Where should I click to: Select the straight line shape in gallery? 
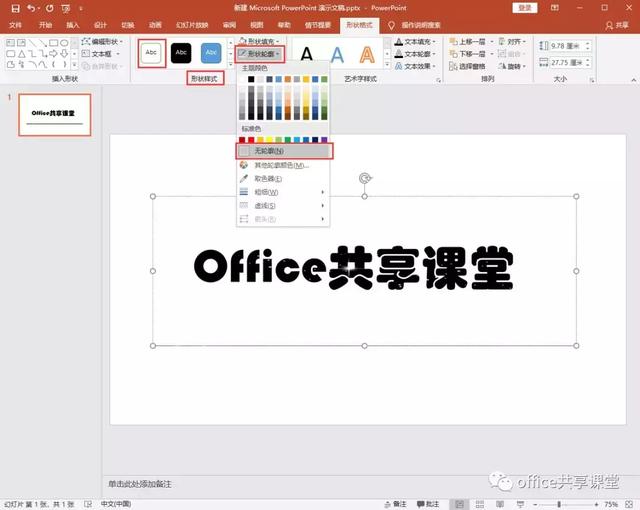click(32, 42)
